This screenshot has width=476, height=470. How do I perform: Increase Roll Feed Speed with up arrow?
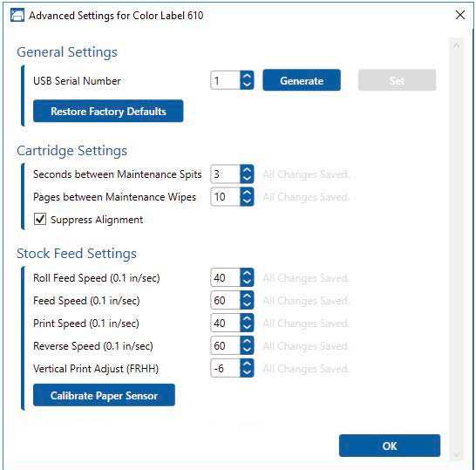click(x=247, y=273)
